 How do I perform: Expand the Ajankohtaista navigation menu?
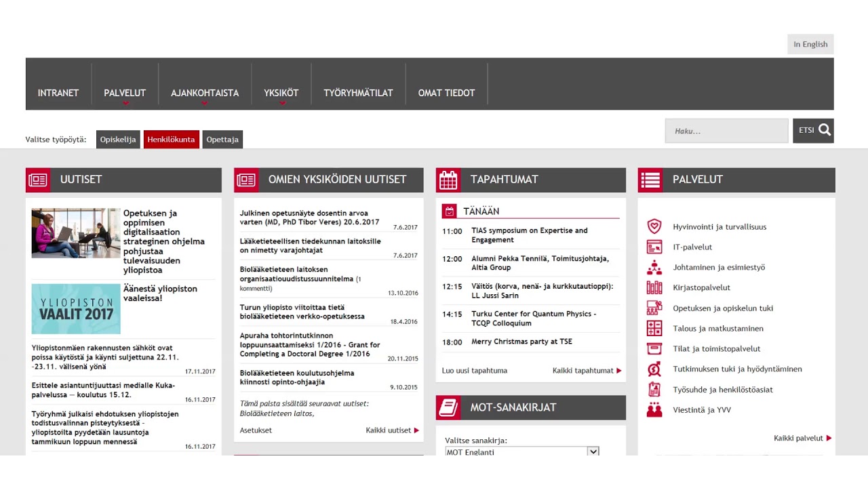[205, 93]
